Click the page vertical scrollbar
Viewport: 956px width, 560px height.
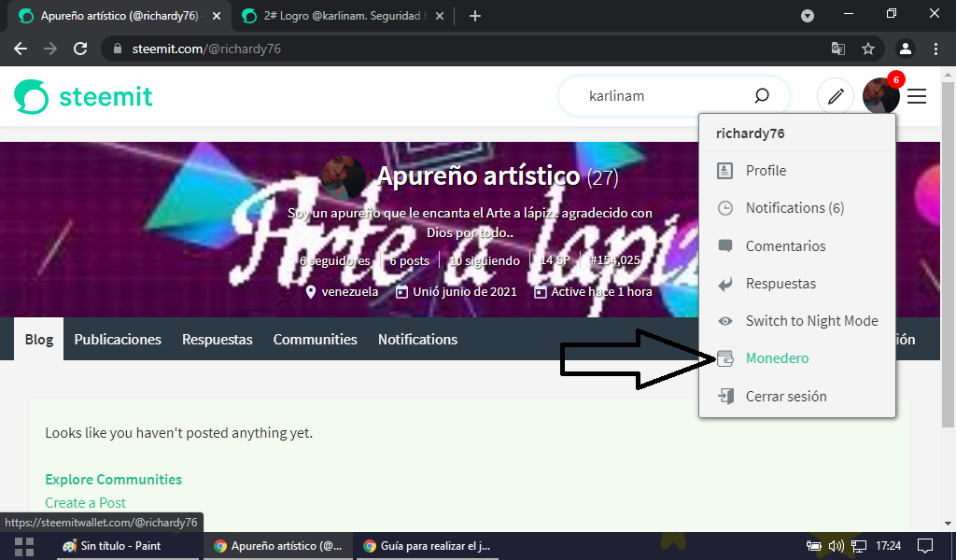948,254
